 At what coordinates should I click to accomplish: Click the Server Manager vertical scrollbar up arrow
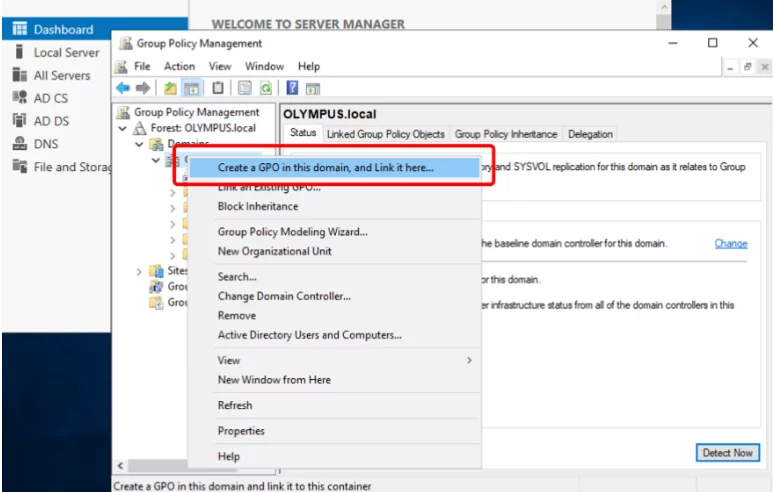pyautogui.click(x=664, y=7)
